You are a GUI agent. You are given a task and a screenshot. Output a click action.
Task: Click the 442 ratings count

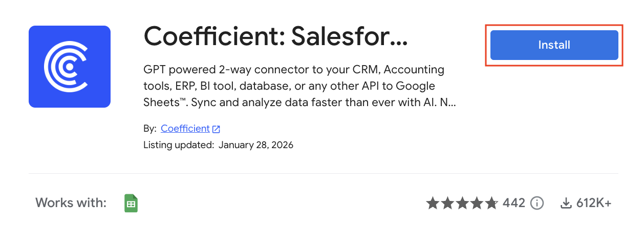pos(514,204)
